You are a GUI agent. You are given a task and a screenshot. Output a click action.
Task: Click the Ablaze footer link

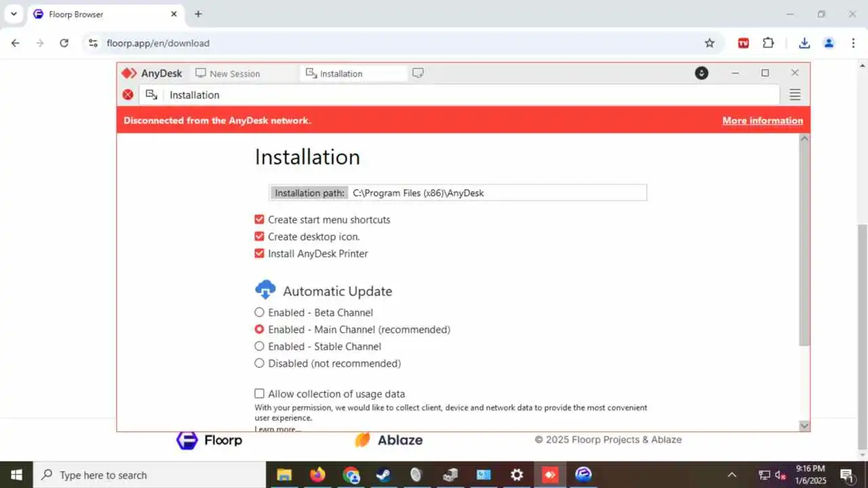389,440
